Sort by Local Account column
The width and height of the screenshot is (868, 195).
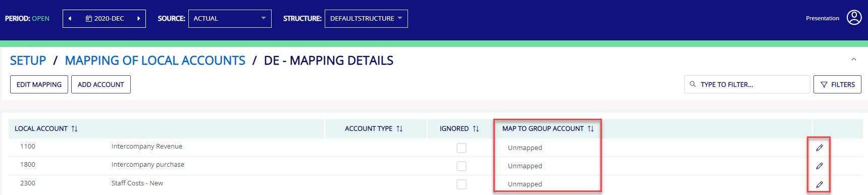pos(74,129)
